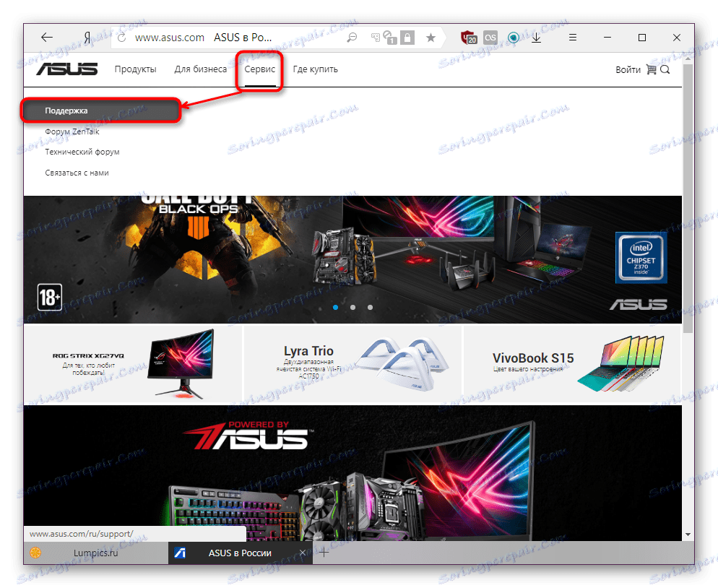
Task: Click the protection badge with number 1
Action: click(389, 38)
